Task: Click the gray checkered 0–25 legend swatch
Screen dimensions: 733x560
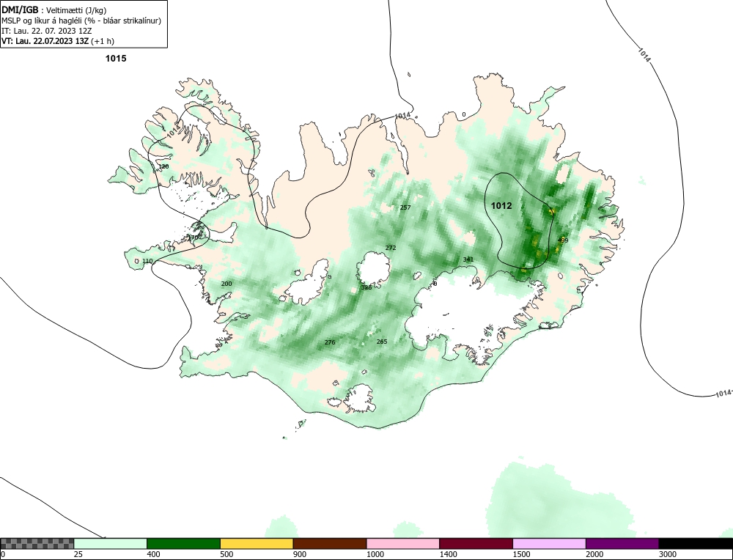Action: tap(37, 544)
